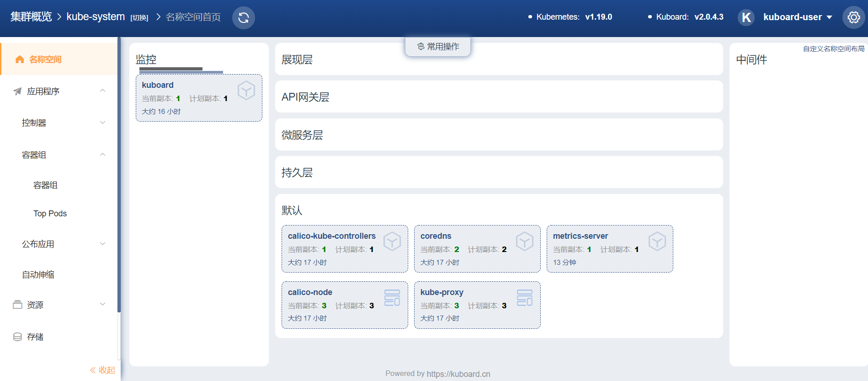Click the refresh icon in the header
The height and width of the screenshot is (381, 868).
pos(244,18)
